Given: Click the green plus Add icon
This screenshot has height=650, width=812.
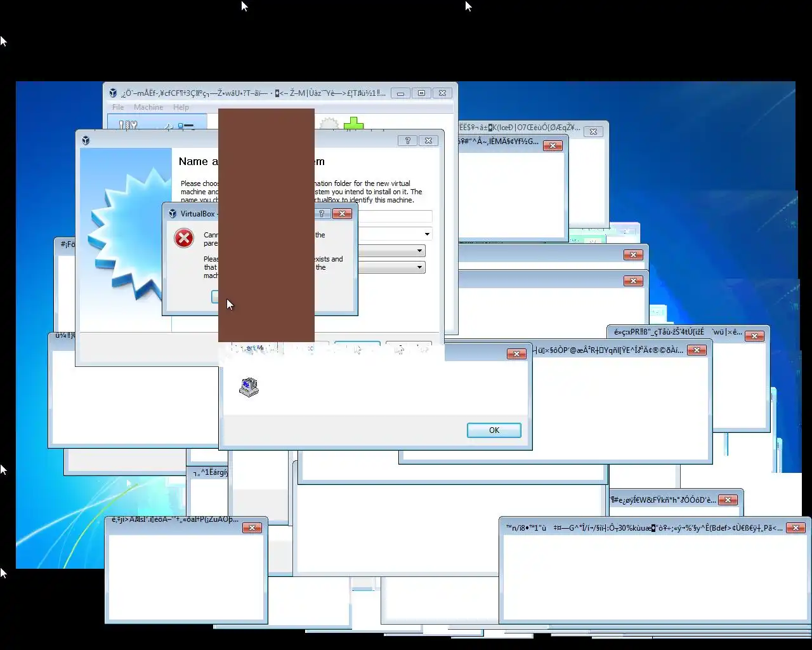Looking at the screenshot, I should 353,124.
